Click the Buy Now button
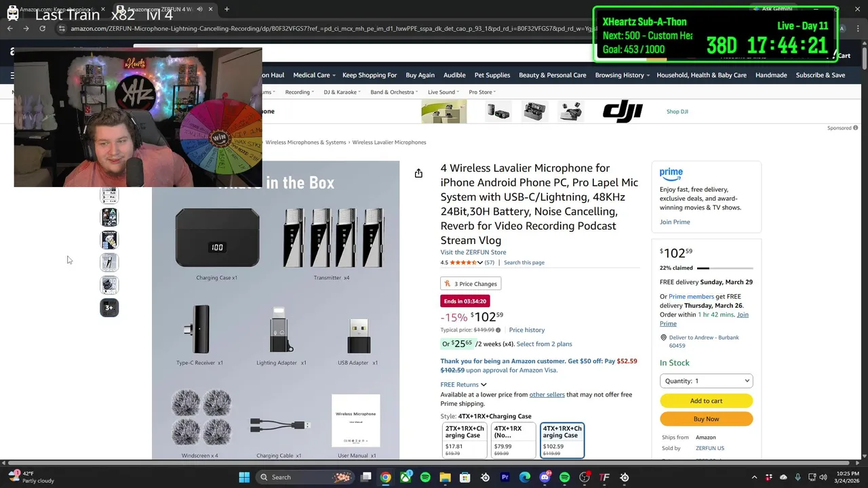Screen dimensions: 868x488 [x=706, y=419]
